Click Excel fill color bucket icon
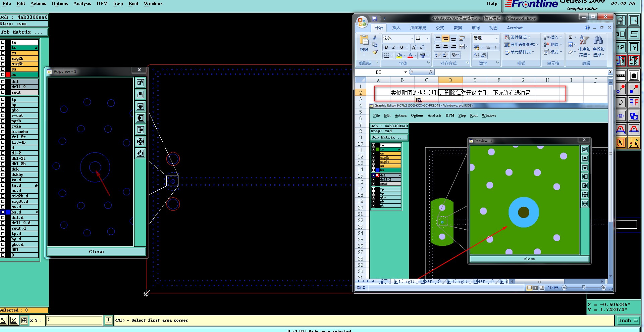Viewport: 644px width, 332px height. [399, 55]
